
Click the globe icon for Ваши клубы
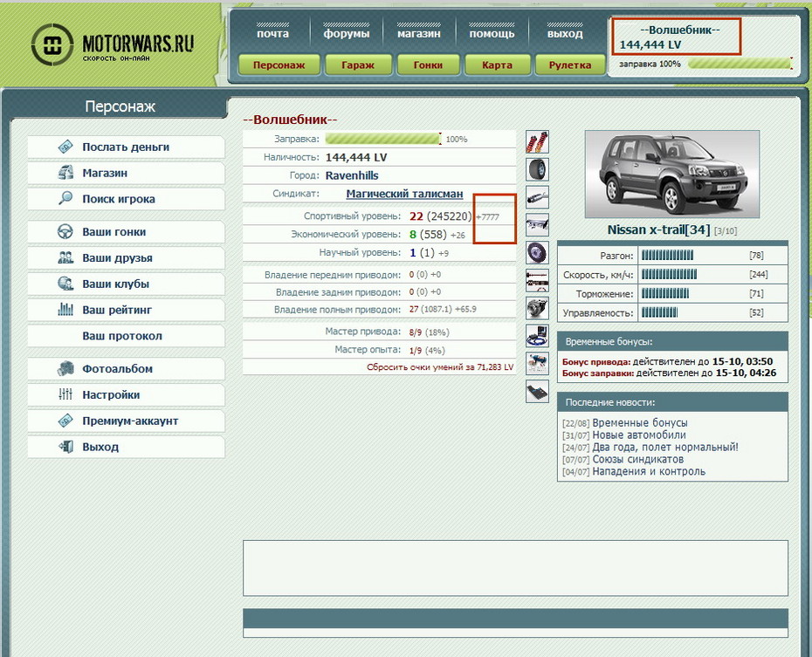click(65, 284)
